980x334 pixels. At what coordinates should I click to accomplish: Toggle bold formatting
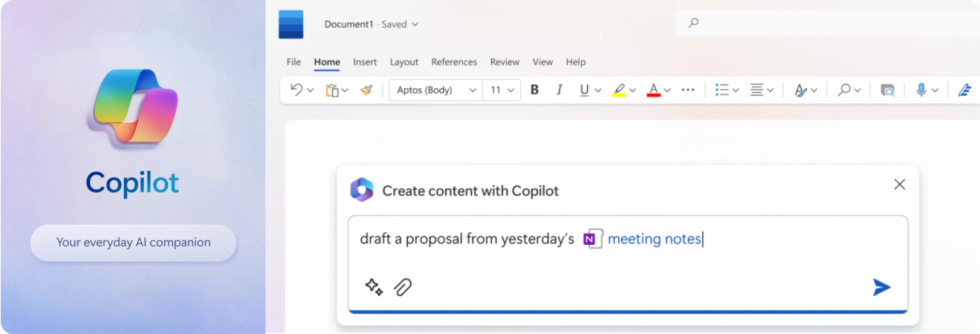pos(535,90)
